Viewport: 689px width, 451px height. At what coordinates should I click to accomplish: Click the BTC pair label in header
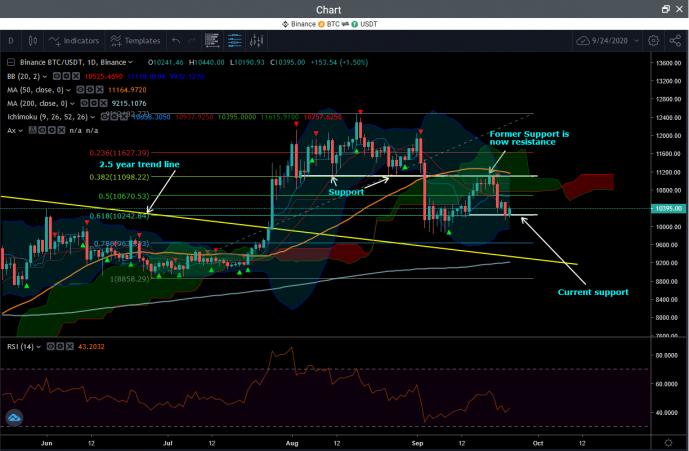pos(333,24)
